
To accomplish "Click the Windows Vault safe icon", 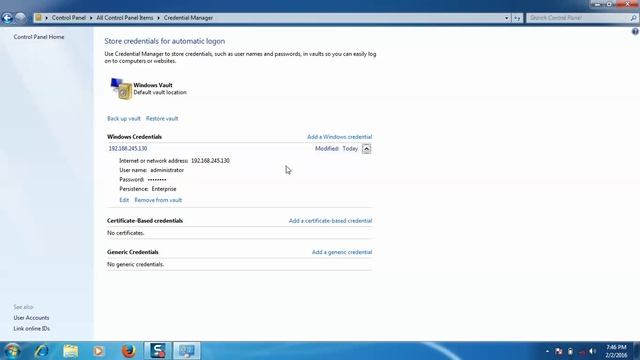I will (x=121, y=88).
